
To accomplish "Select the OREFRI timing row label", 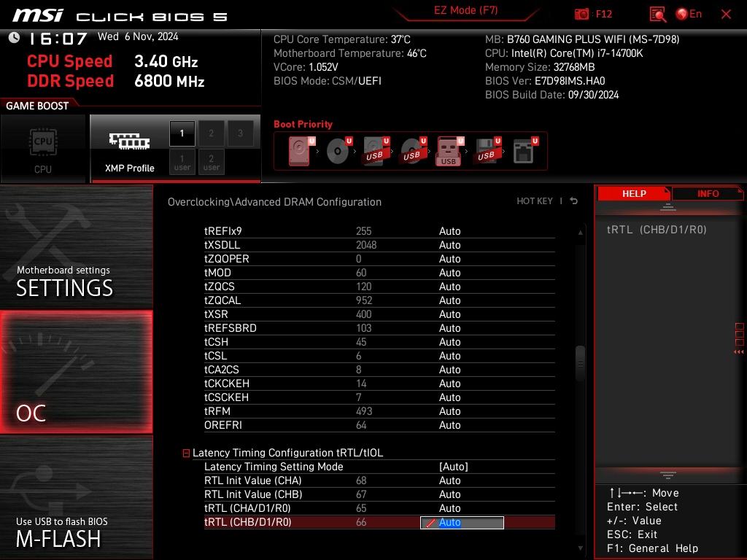I will pos(223,425).
